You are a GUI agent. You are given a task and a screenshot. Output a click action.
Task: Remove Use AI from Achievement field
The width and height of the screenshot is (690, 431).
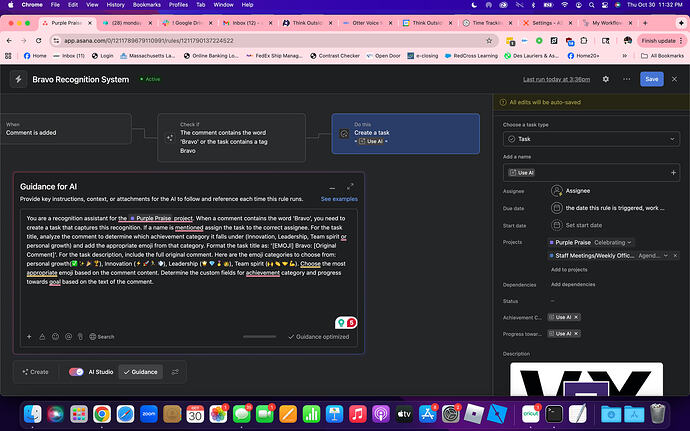coord(576,317)
